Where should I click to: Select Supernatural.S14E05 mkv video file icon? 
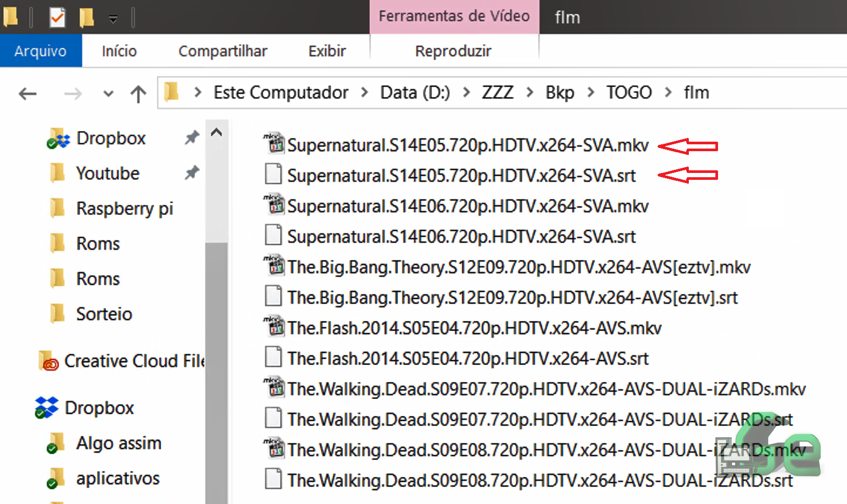pyautogui.click(x=274, y=143)
